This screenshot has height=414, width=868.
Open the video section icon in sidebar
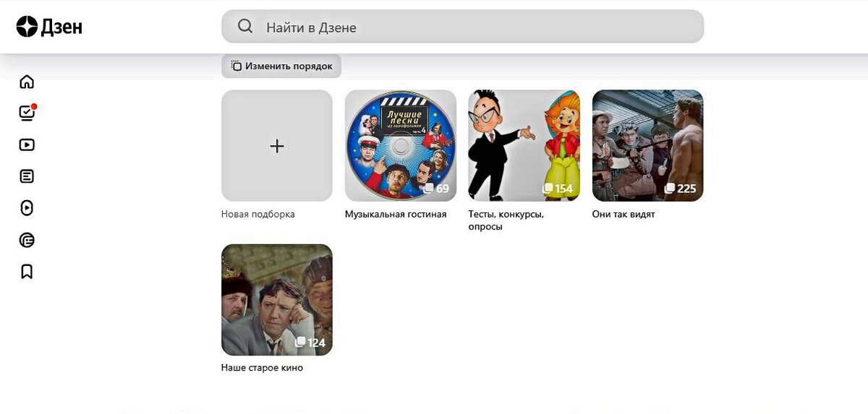coord(27,145)
